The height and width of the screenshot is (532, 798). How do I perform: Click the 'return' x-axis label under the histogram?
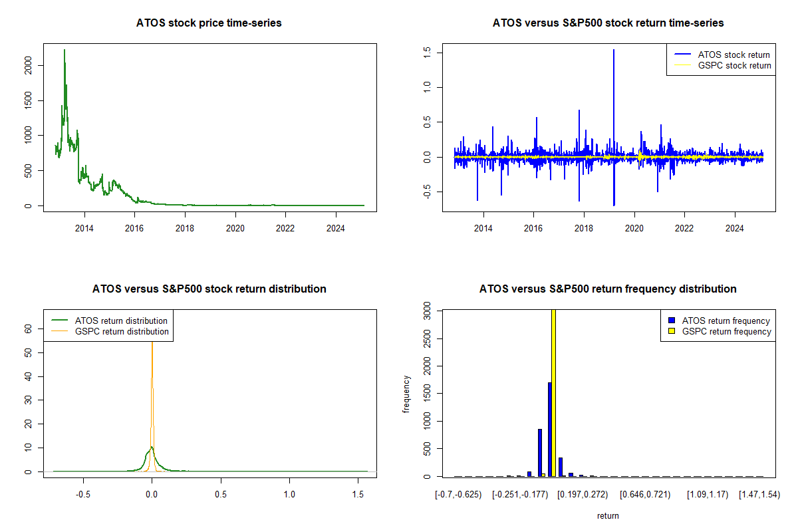point(608,515)
